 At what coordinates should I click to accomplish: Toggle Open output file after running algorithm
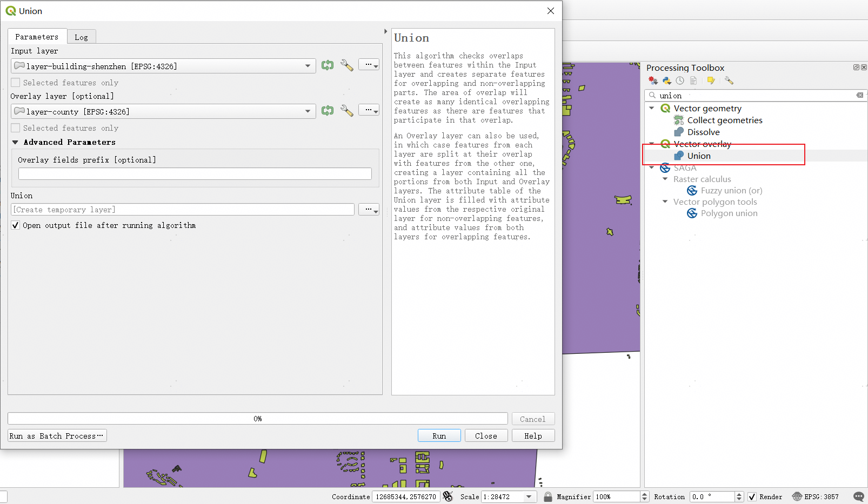(x=16, y=225)
